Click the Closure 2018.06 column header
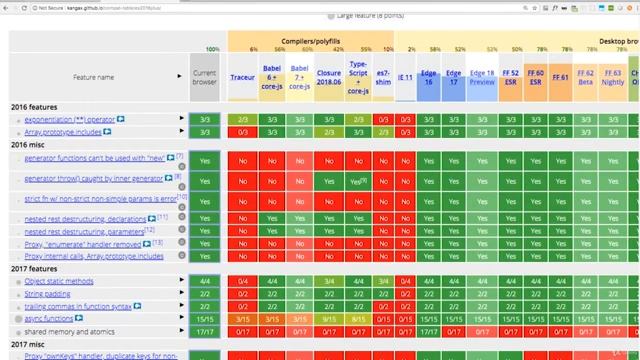Screen dimensions: 640x360 [x=329, y=77]
